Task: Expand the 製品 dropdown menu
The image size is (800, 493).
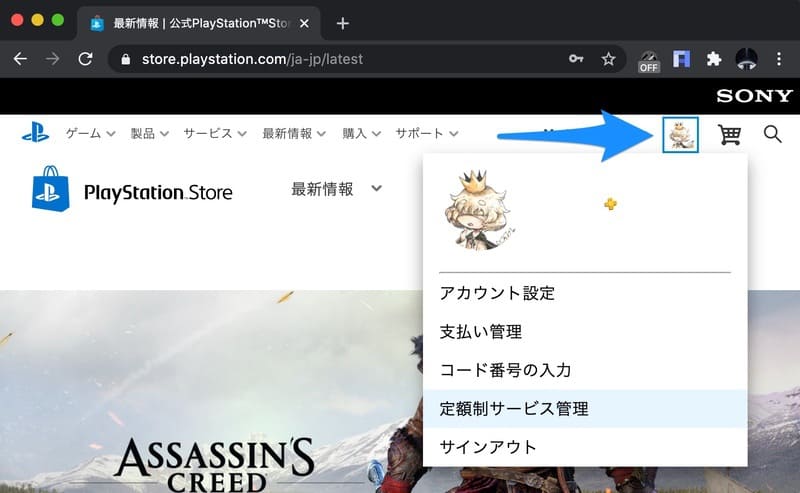Action: tap(149, 133)
